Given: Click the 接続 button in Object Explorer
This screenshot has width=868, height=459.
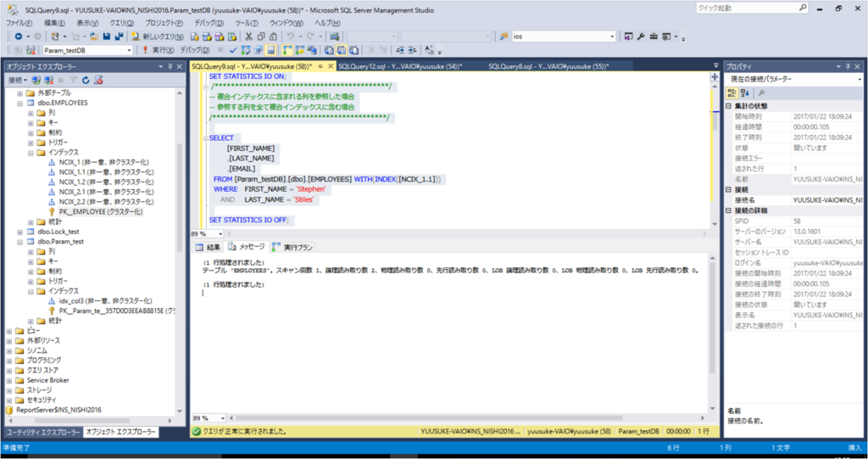Looking at the screenshot, I should point(17,81).
